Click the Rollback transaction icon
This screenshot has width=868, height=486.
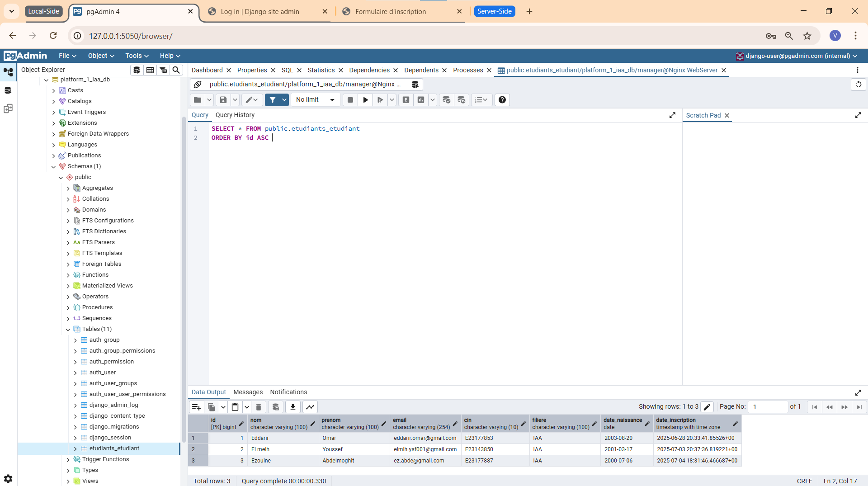[461, 100]
